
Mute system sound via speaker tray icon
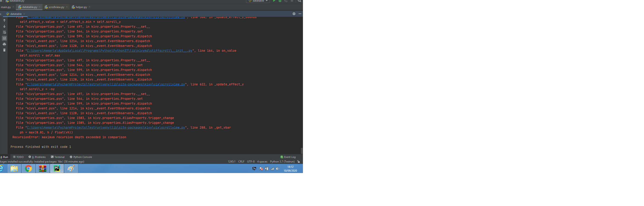point(277,169)
